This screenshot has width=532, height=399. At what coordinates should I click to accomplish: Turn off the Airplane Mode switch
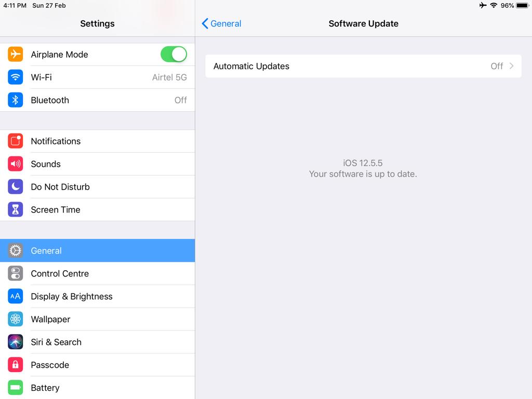174,54
